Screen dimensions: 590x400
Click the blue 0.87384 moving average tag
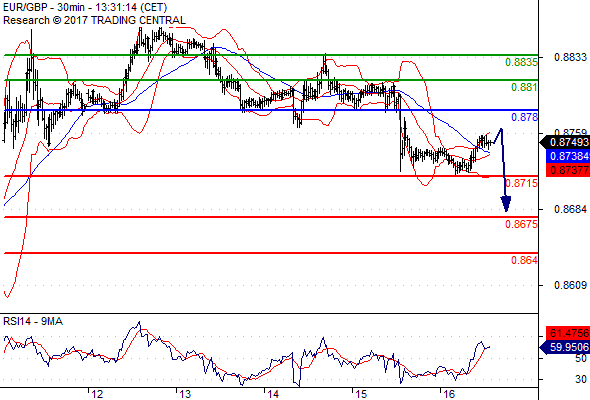pos(567,156)
